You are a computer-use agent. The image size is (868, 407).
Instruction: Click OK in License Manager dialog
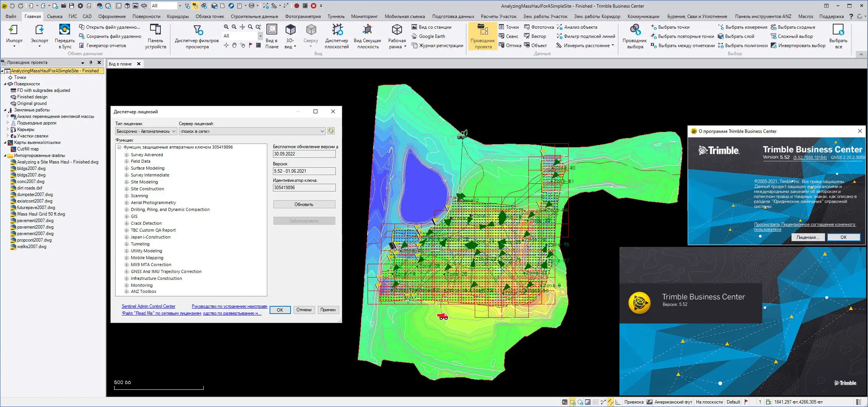pyautogui.click(x=280, y=310)
